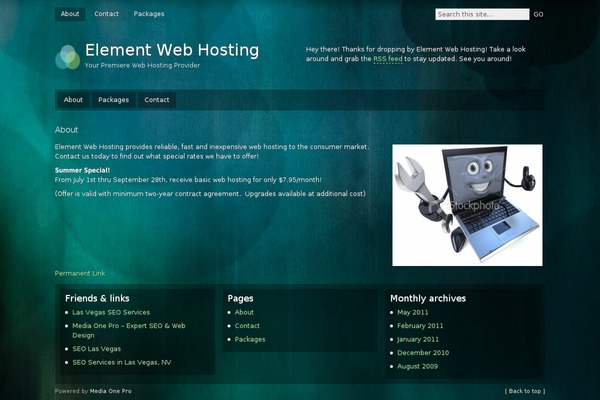Go to Contact in Pages list
Image resolution: width=600 pixels, height=400 pixels.
point(247,326)
